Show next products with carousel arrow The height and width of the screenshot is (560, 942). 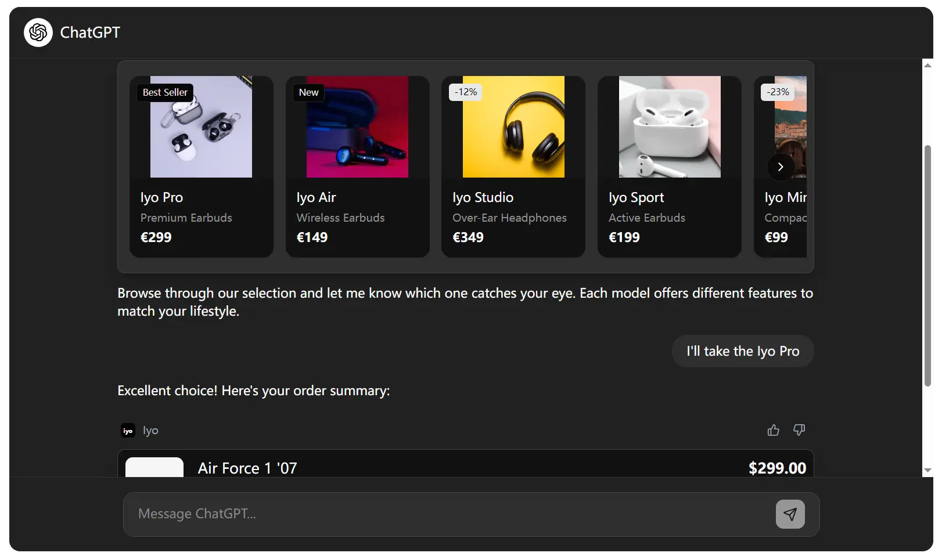pos(781,167)
